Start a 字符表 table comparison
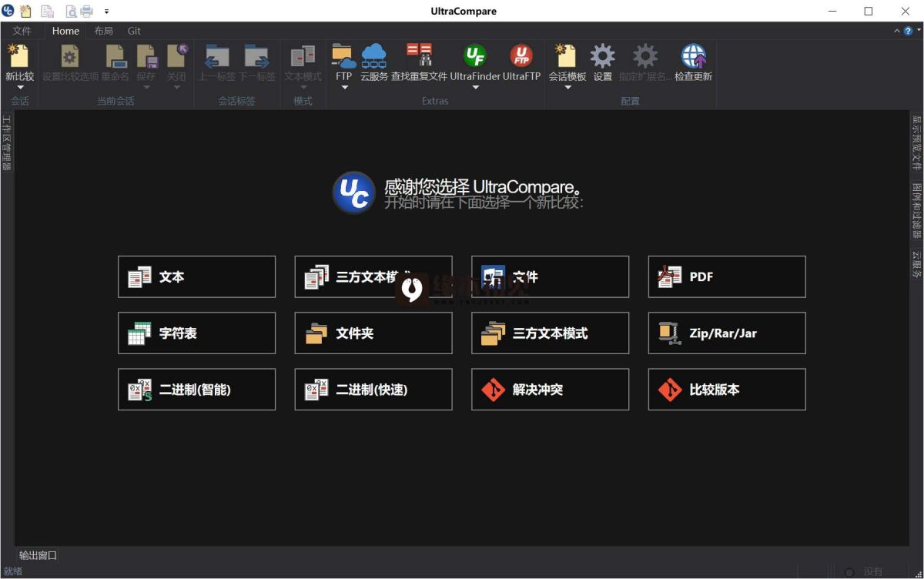 click(196, 333)
